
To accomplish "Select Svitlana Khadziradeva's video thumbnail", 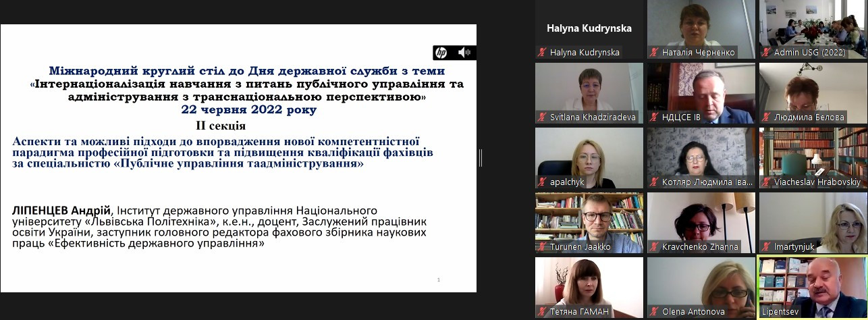I will click(x=589, y=92).
